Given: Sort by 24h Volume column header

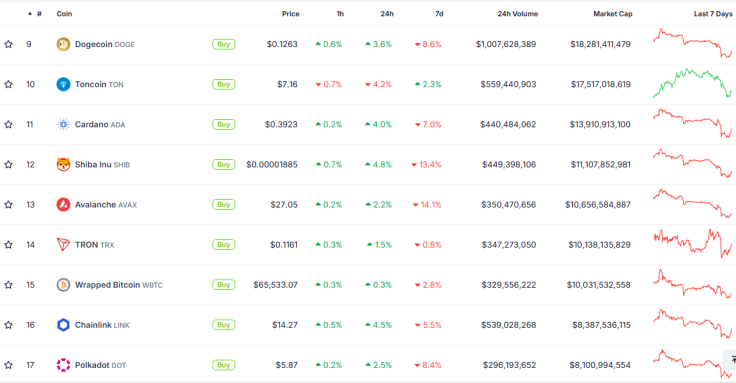Looking at the screenshot, I should [x=518, y=14].
